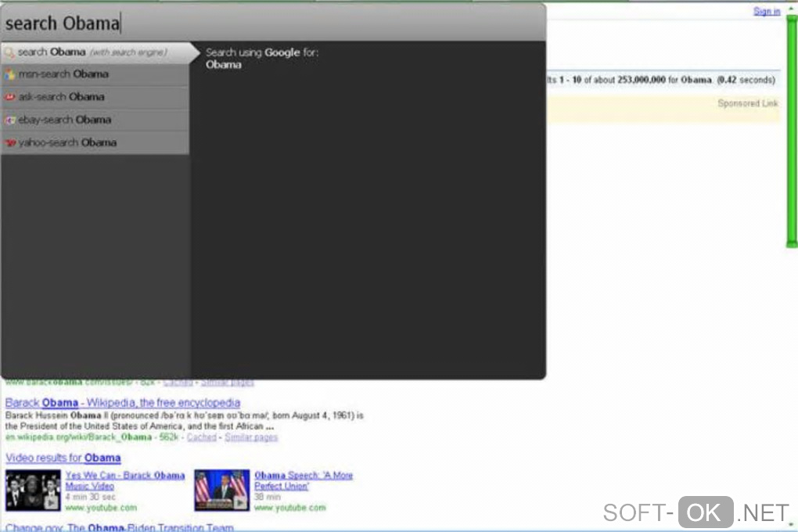Image resolution: width=798 pixels, height=532 pixels.
Task: Open 'Barack Obama - Wikipedia, the free encyclopedia' link
Action: pos(123,403)
